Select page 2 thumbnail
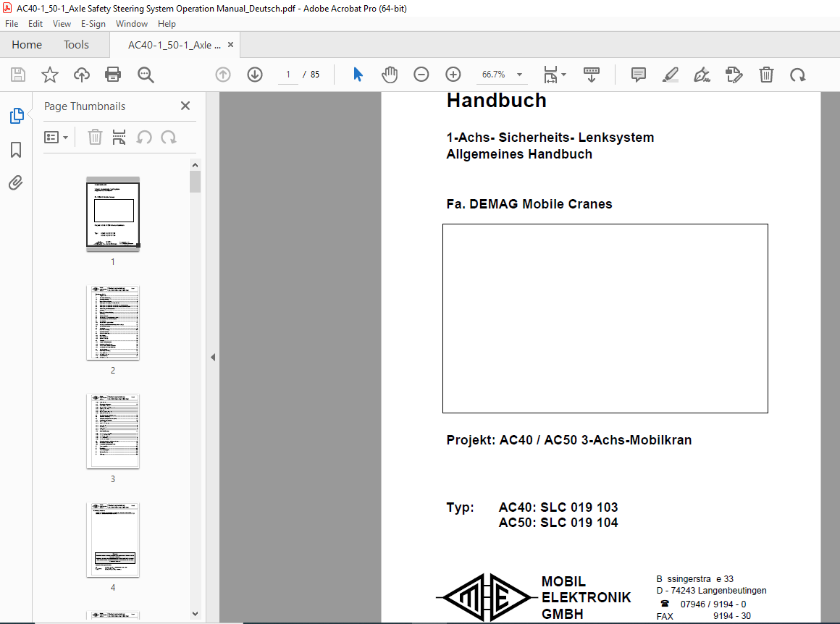Viewport: 840px width, 624px height. pos(113,323)
